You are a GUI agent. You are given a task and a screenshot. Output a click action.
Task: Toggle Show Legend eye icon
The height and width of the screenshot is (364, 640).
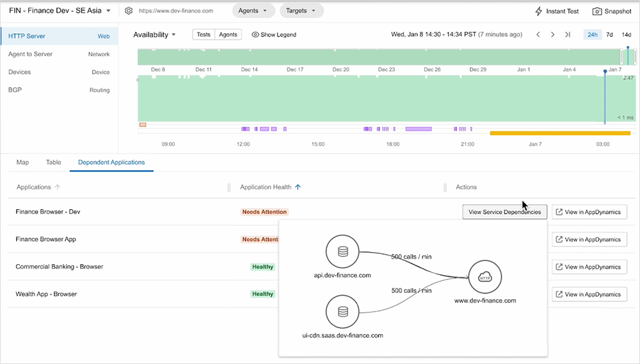coord(255,35)
